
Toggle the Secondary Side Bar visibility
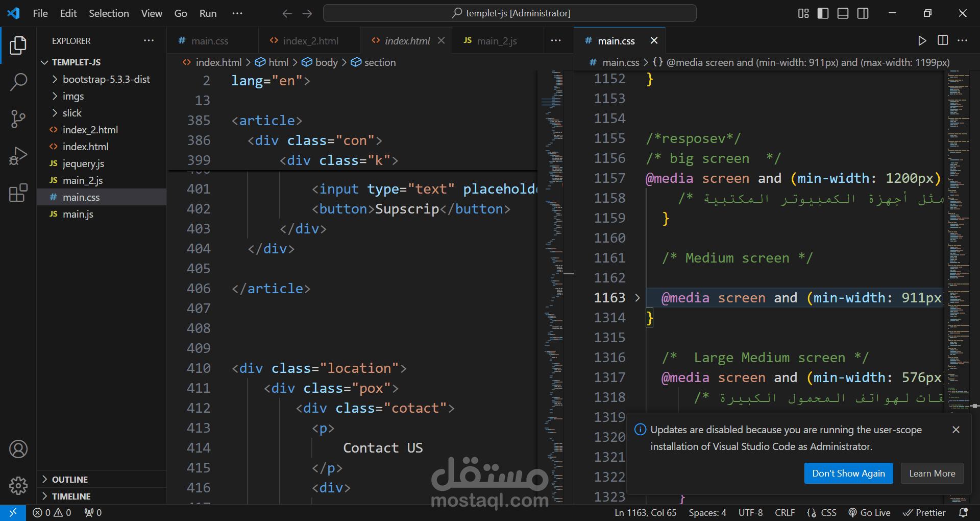(863, 13)
